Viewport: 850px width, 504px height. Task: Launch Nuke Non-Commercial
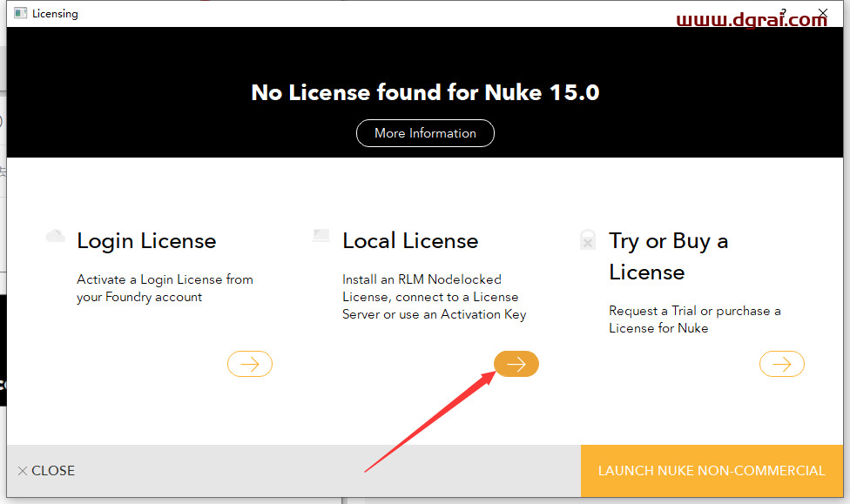[x=712, y=470]
